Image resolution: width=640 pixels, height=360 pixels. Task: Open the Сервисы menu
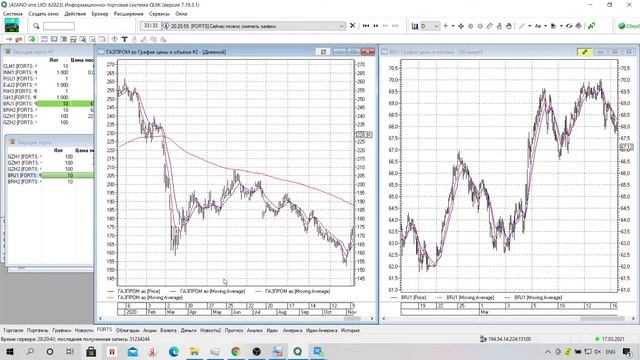point(159,14)
